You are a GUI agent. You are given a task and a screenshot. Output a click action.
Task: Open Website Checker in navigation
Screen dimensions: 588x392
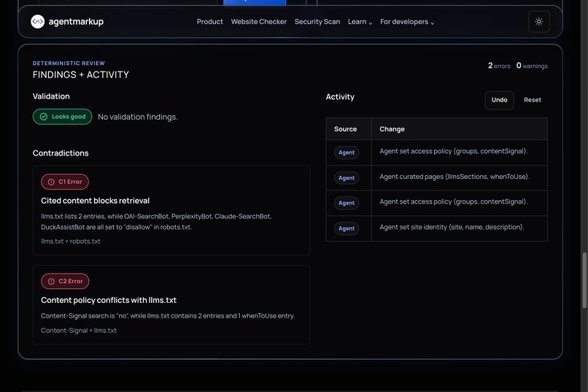tap(259, 22)
